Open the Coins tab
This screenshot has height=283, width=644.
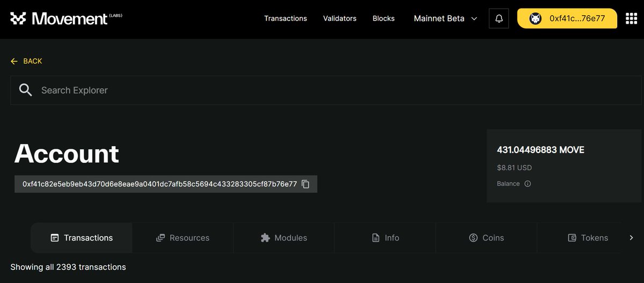coord(486,237)
